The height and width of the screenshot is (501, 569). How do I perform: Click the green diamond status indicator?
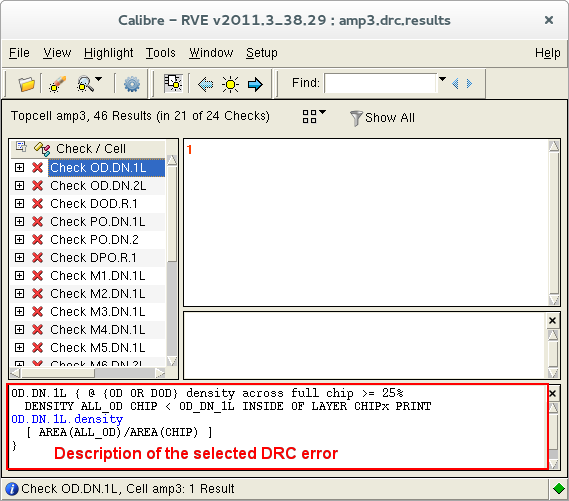click(x=559, y=489)
